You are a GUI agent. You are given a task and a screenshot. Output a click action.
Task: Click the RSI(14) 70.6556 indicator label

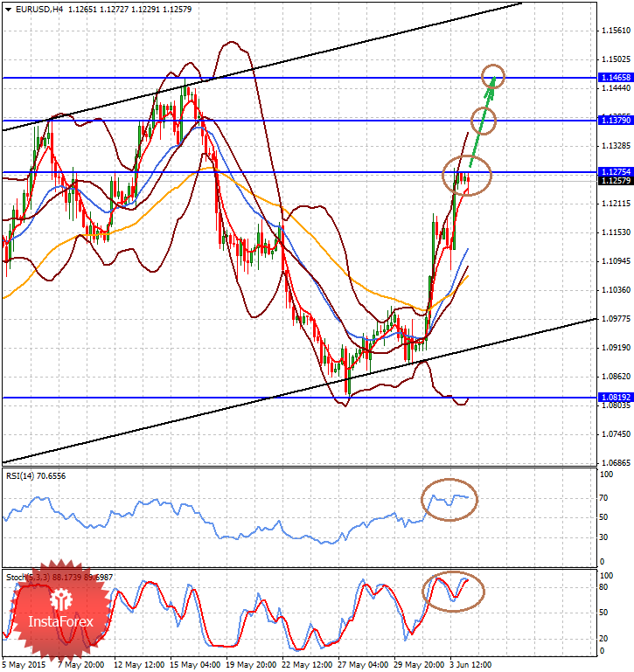(x=36, y=476)
